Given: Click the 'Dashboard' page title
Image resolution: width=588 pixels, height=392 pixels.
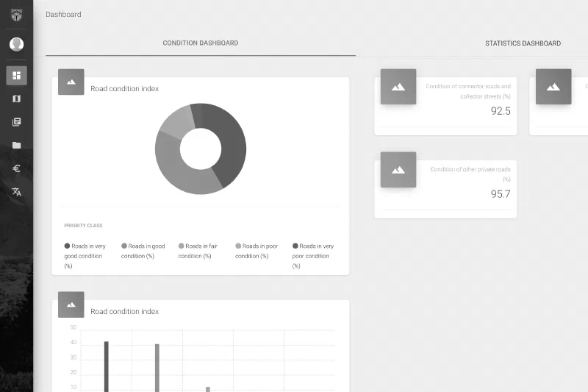Looking at the screenshot, I should 63,14.
